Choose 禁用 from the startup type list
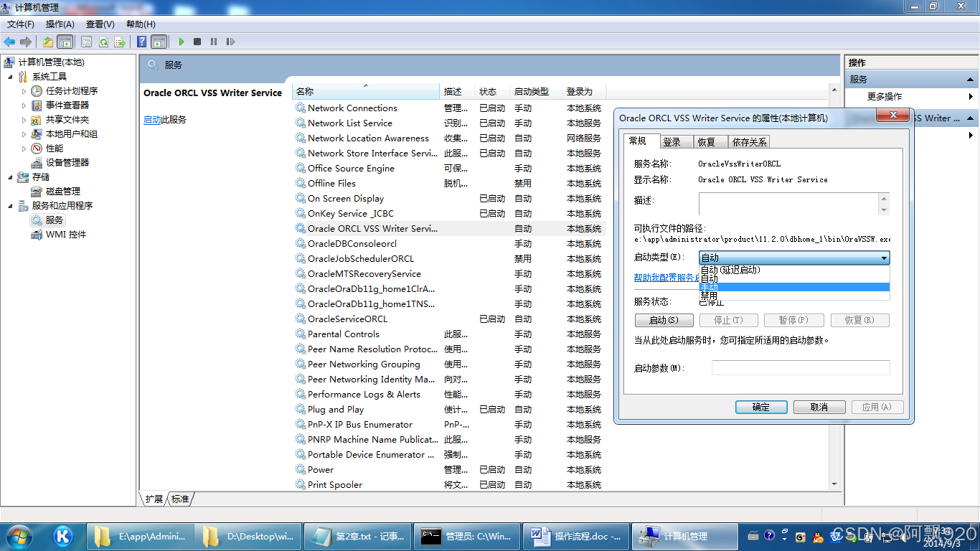 [794, 296]
